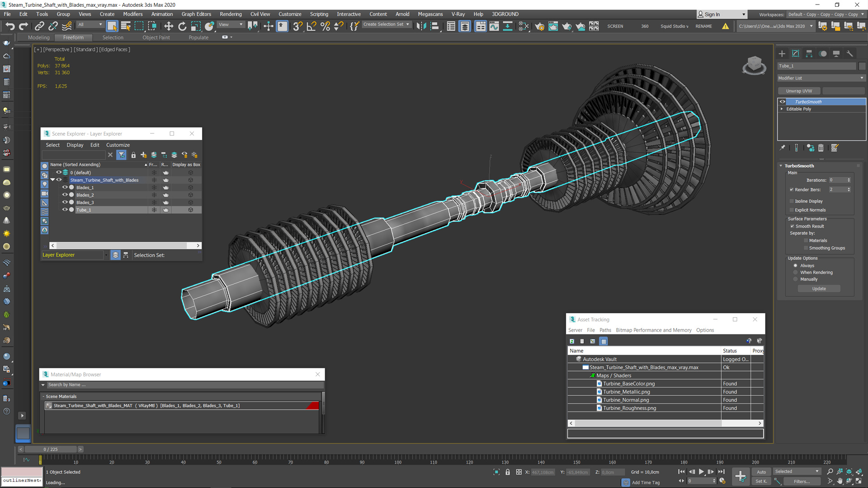The width and height of the screenshot is (868, 488).
Task: Choose the Select and Move tool
Action: pos(169,26)
